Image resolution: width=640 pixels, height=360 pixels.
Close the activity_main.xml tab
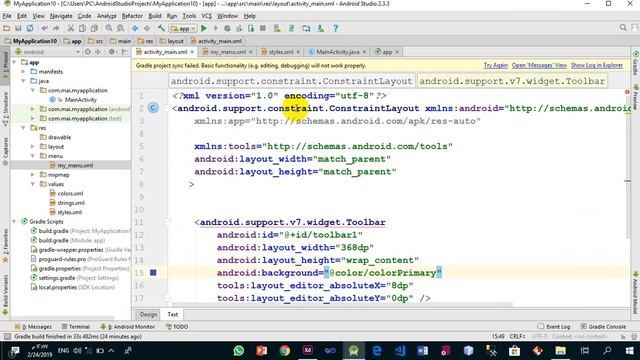[192, 52]
